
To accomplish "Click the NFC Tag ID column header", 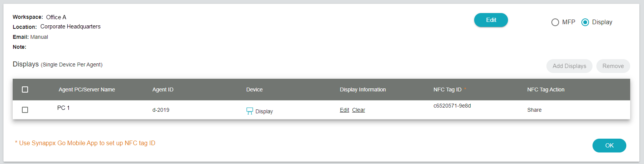I will [x=447, y=89].
